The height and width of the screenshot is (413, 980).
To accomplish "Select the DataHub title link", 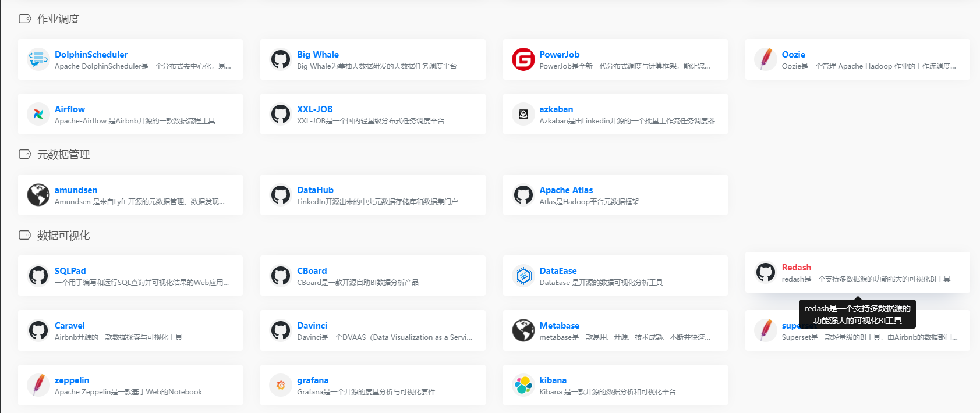I will [316, 190].
